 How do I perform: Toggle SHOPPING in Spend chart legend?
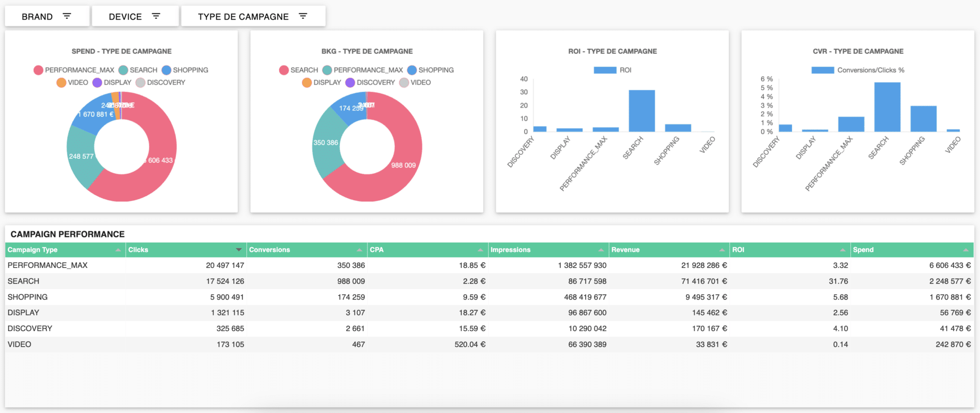click(x=185, y=70)
